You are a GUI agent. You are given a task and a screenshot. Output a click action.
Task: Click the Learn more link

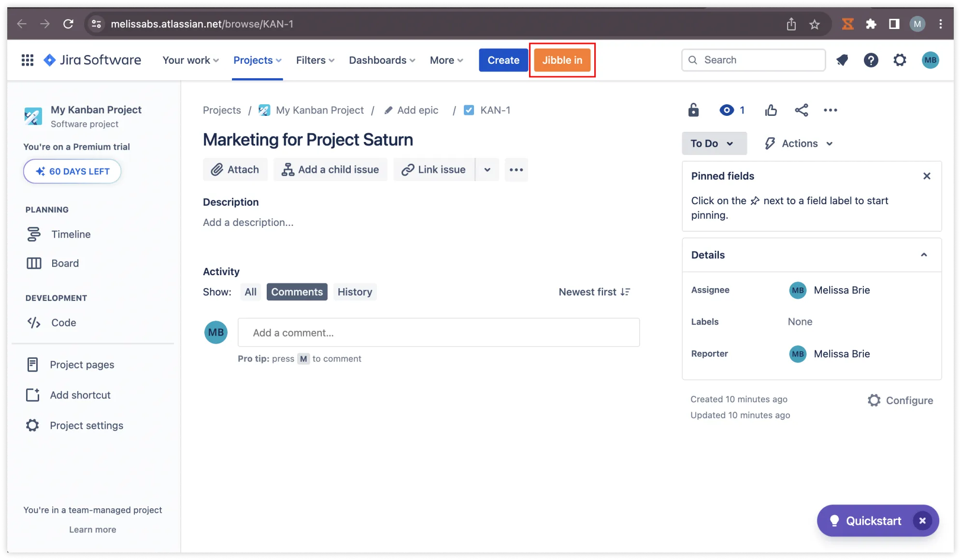(x=92, y=530)
